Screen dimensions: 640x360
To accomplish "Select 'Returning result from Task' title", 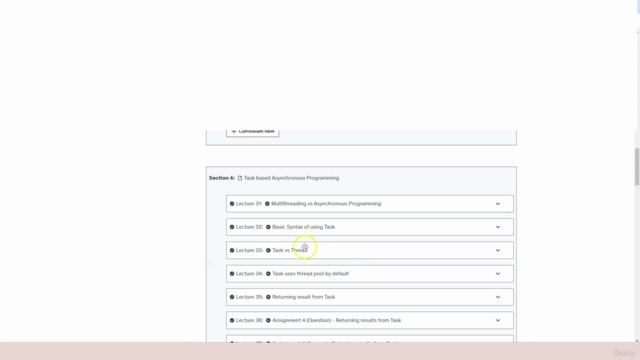I will point(304,297).
